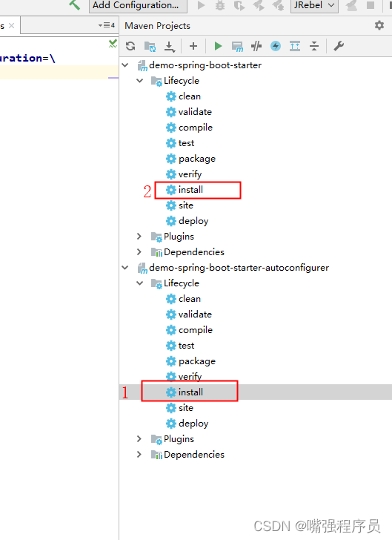Click the Stop square icon in top toolbar

point(371,5)
